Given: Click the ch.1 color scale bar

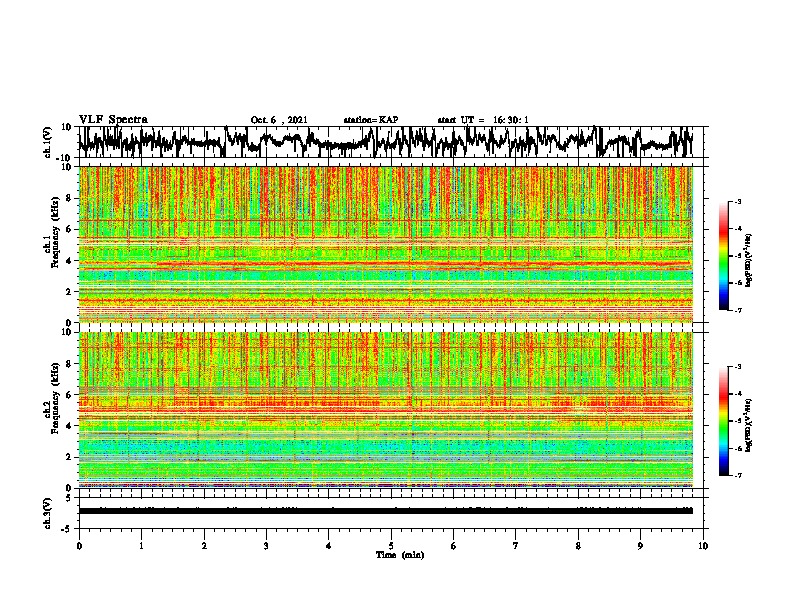Looking at the screenshot, I should (724, 256).
